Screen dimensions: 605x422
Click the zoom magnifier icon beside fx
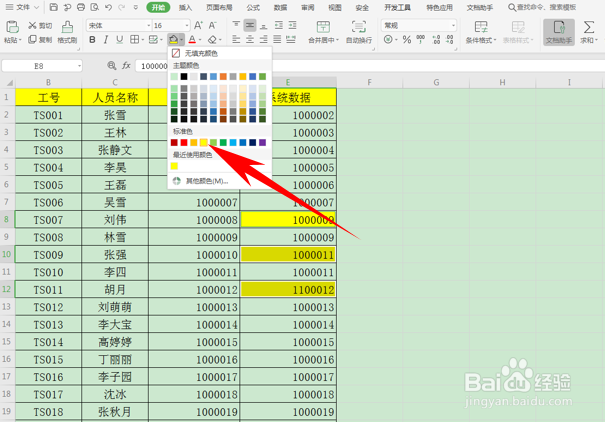coord(112,66)
